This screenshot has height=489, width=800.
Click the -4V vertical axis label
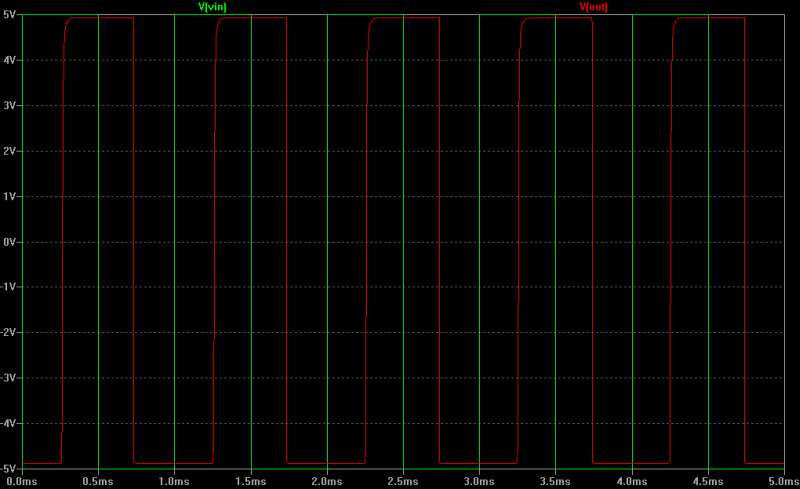coord(8,423)
